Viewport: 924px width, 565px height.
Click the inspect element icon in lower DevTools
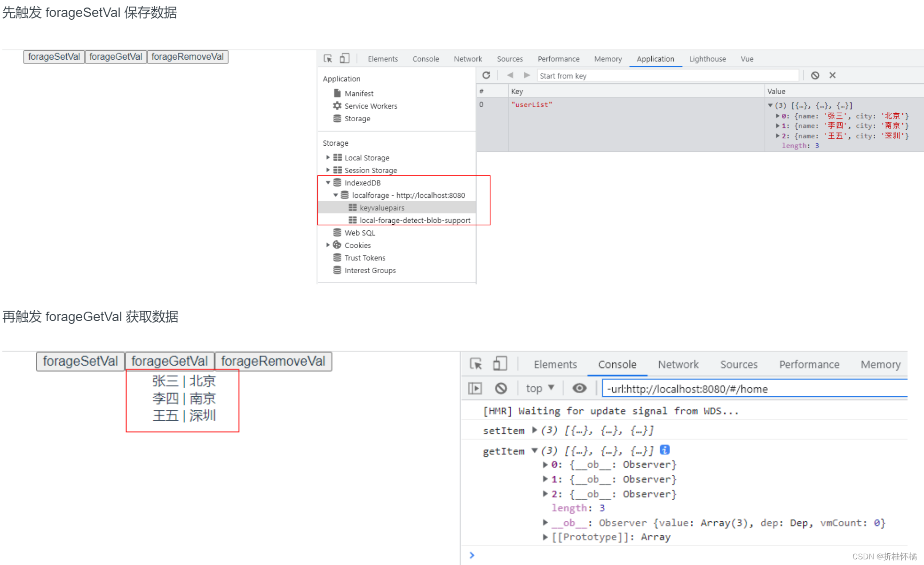(x=476, y=364)
